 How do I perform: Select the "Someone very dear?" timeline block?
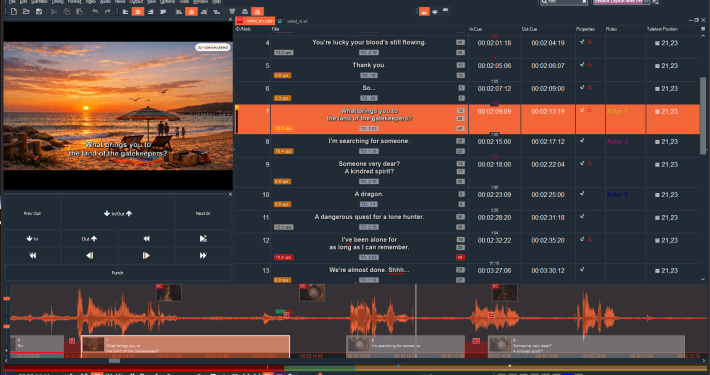[586, 346]
